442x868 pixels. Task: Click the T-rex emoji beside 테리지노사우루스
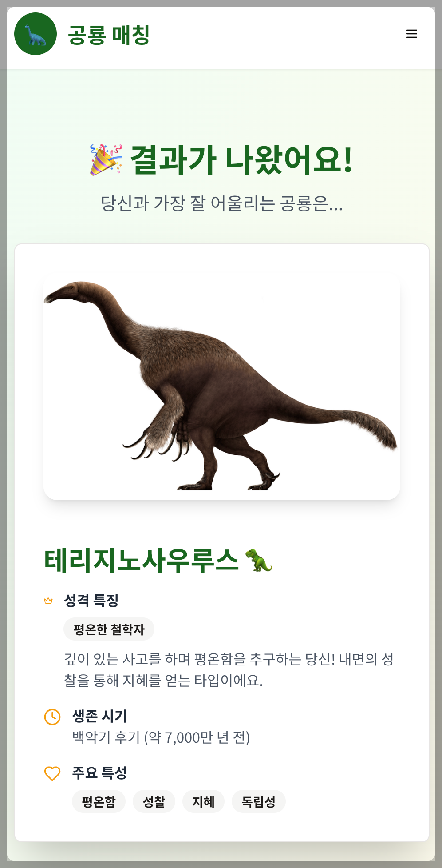click(x=259, y=560)
